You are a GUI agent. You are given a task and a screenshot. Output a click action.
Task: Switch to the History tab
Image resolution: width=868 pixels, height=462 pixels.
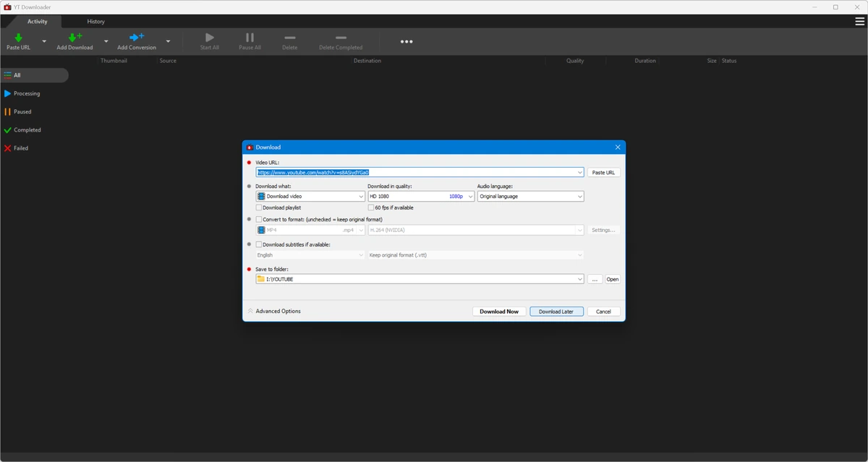pyautogui.click(x=95, y=22)
